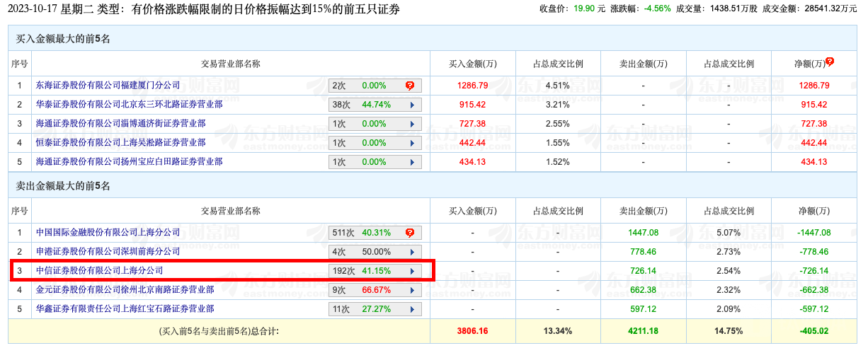The image size is (868, 353).
Task: Click the red question mark beside 净额(万) header
Action: pyautogui.click(x=830, y=62)
